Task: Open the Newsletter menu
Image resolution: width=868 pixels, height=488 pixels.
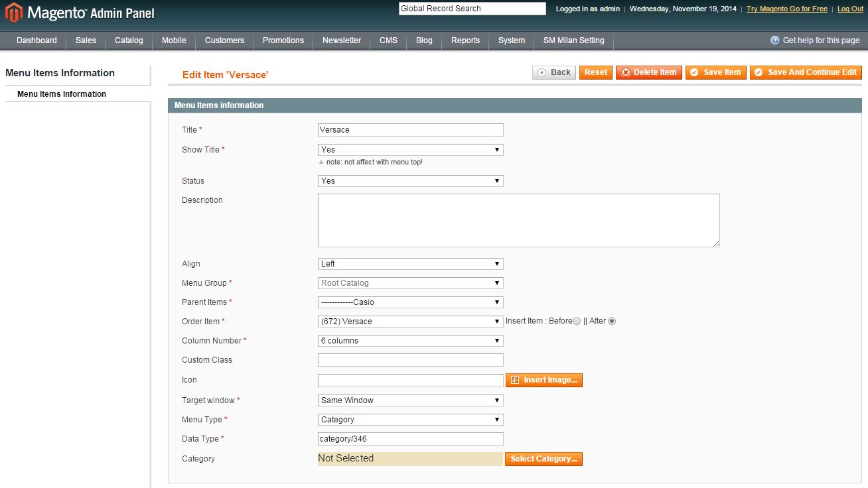Action: pos(342,40)
